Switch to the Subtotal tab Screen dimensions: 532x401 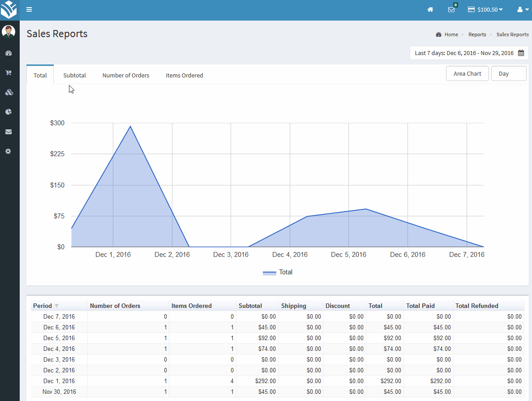coord(75,75)
